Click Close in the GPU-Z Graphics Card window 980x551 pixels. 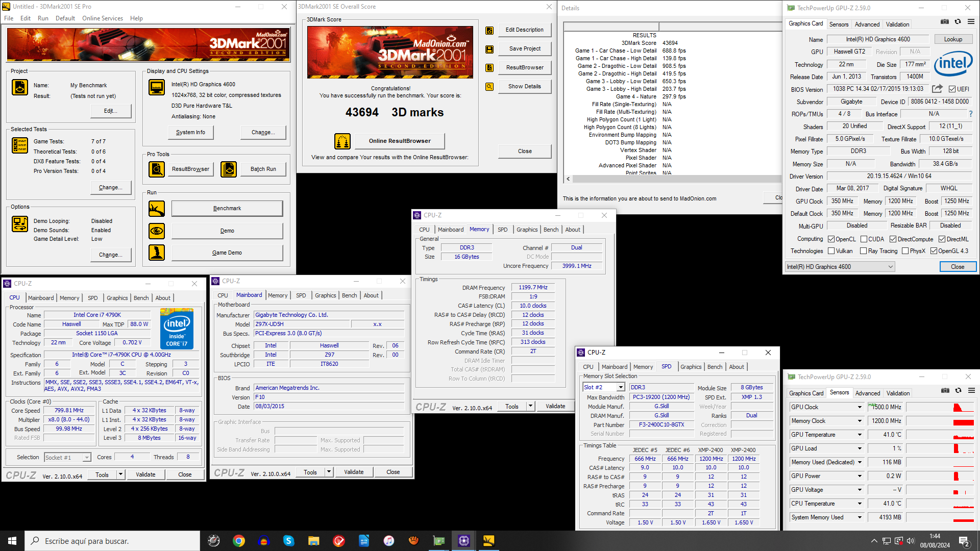[x=958, y=267]
